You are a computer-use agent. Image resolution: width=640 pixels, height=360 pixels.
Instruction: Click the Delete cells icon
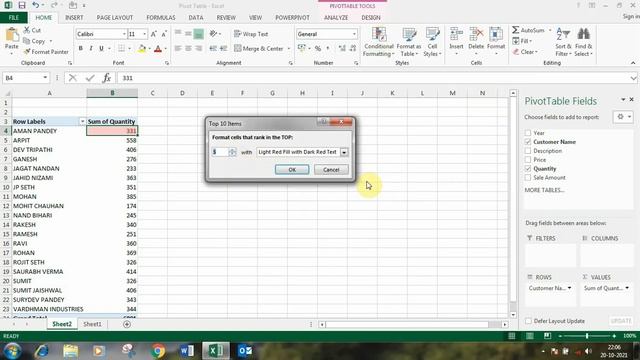point(476,34)
